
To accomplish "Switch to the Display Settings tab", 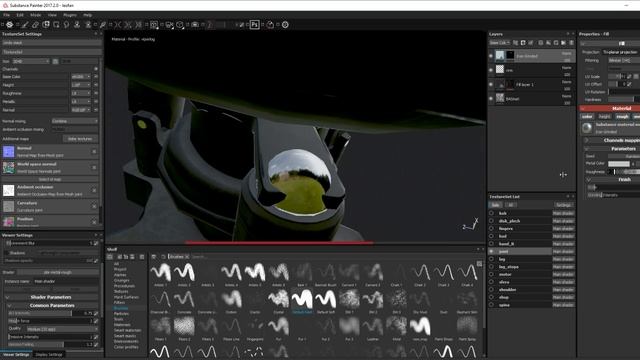I will (49, 355).
